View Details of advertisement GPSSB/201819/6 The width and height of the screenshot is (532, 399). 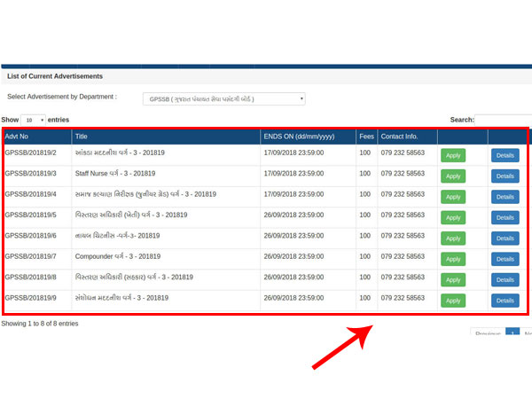click(505, 239)
